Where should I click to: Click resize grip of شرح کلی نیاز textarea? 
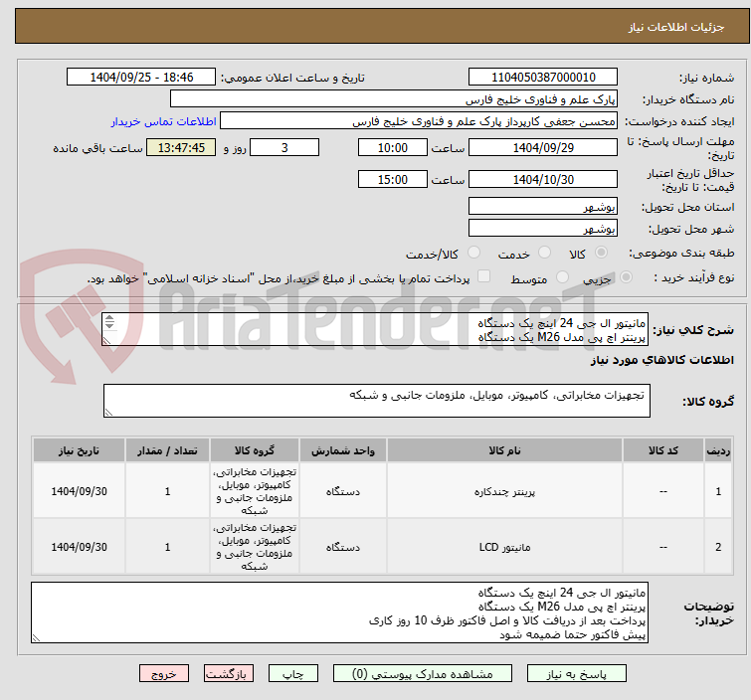click(106, 340)
